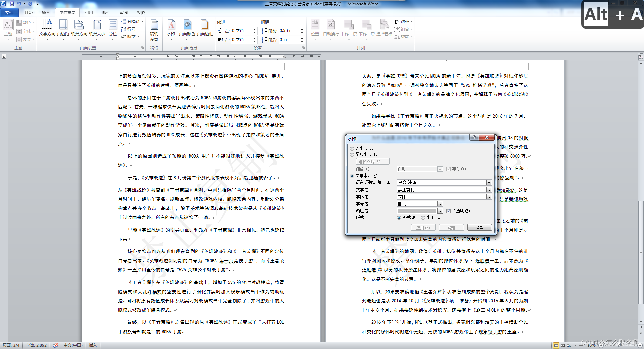Click the 中文(中国) language status indicator
The height and width of the screenshot is (349, 644).
(73, 345)
